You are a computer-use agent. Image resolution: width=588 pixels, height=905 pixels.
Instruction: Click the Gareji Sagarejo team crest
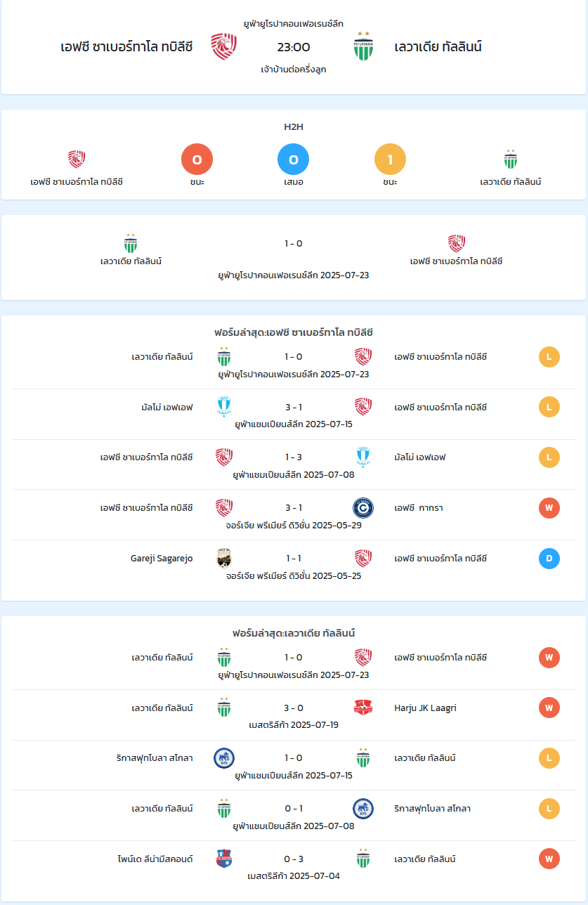[x=224, y=558]
